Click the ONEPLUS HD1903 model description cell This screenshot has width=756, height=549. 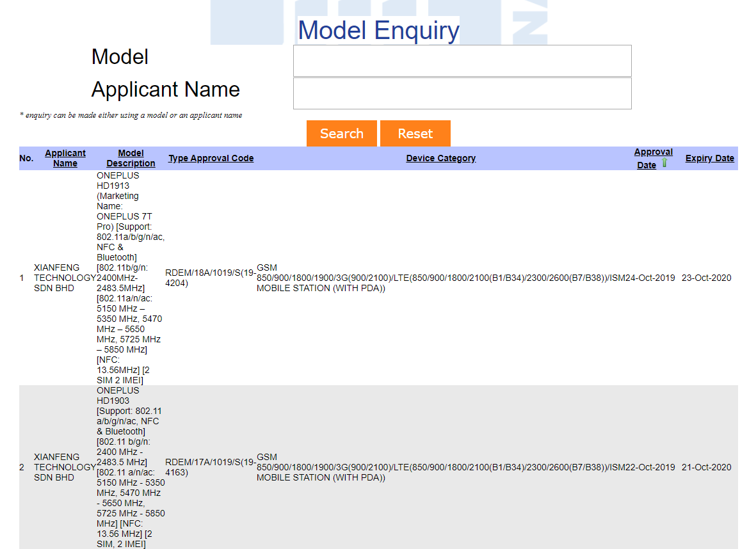(130, 467)
